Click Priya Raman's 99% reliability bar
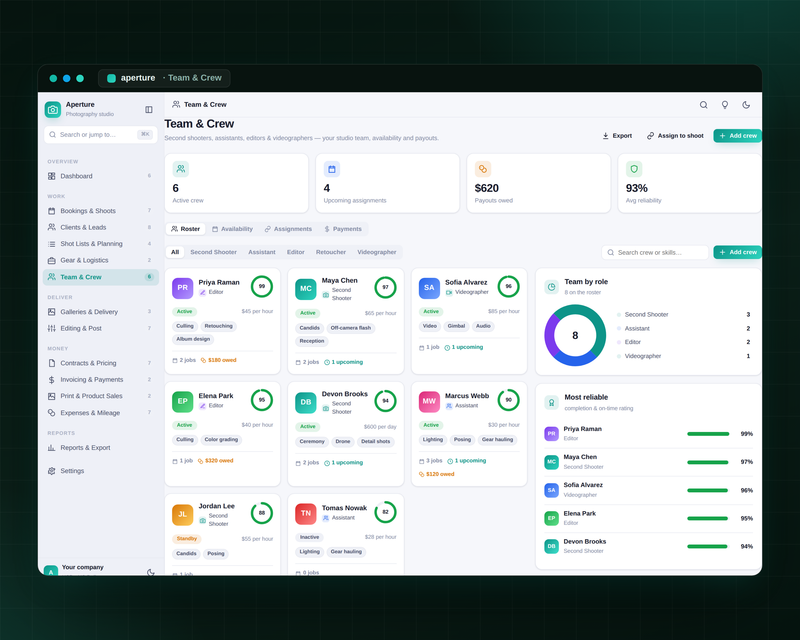This screenshot has width=800, height=640. point(708,434)
